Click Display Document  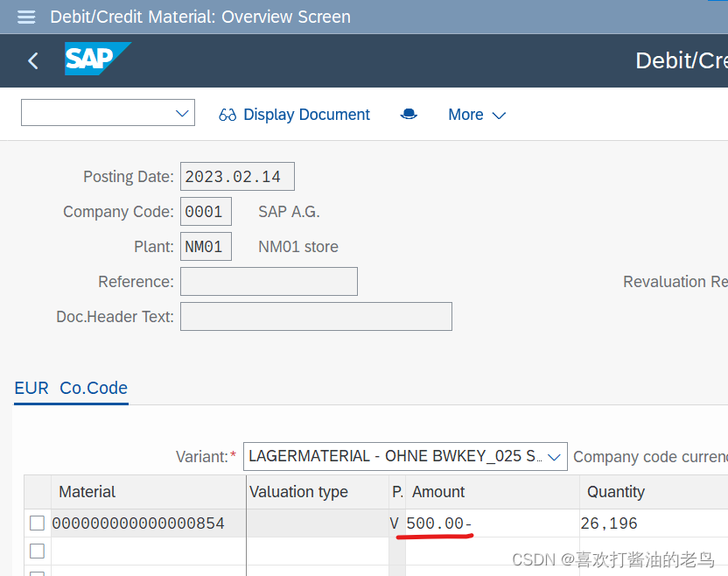tap(307, 115)
